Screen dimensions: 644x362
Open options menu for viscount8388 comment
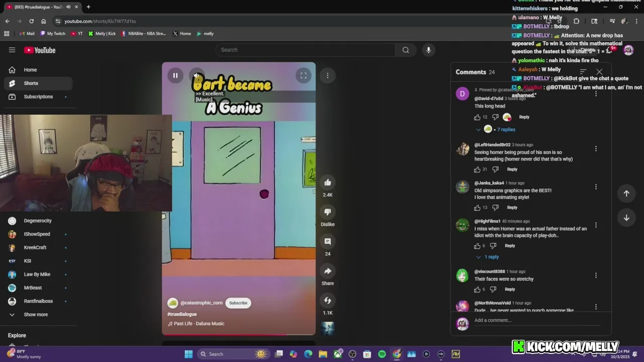(x=596, y=276)
